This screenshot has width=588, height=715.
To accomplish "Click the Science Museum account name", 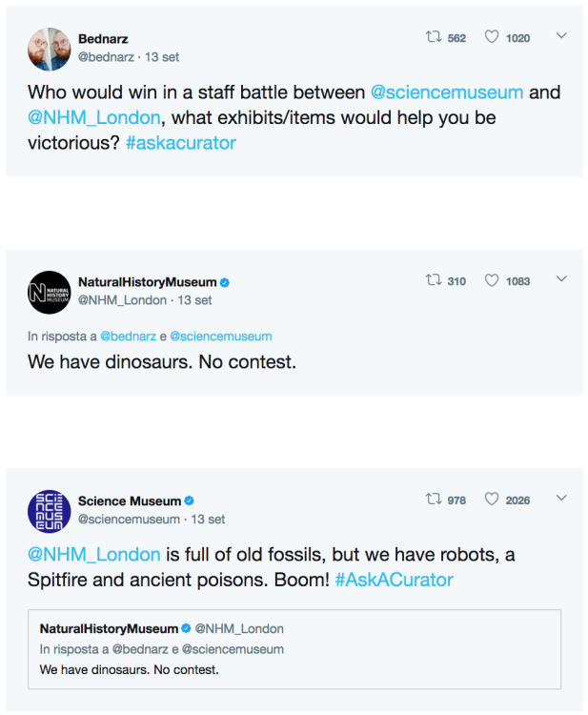I will point(129,501).
